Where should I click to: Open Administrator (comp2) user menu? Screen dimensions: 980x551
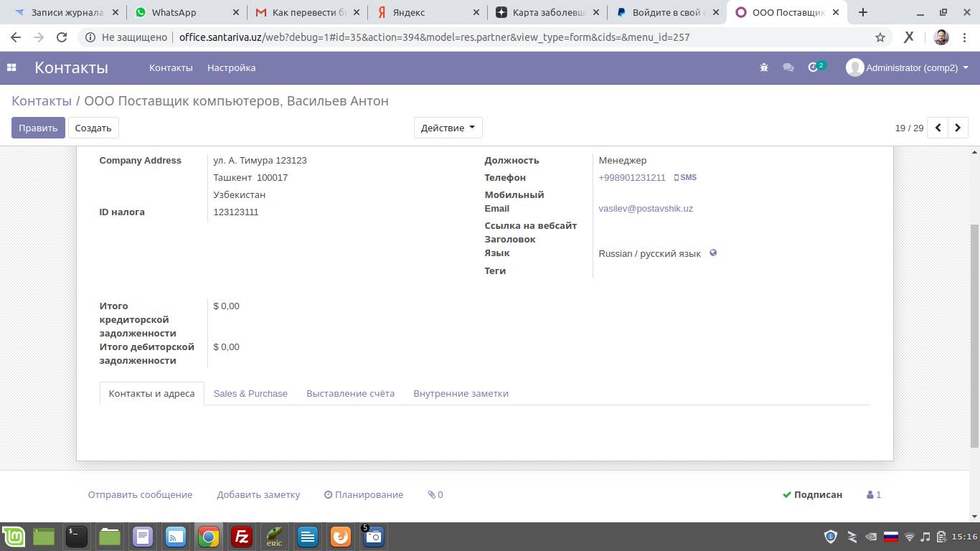908,67
